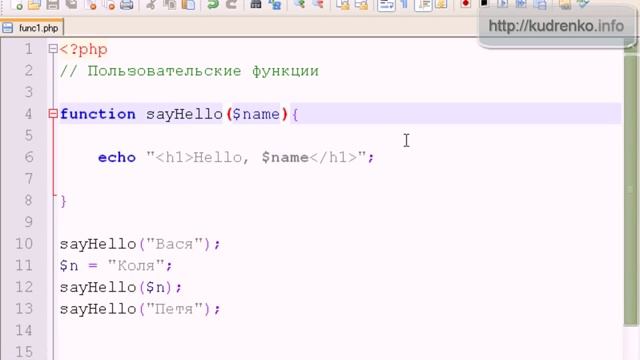This screenshot has width=640, height=360.
Task: Click the string "Вася" on line 10
Action: pos(174,244)
